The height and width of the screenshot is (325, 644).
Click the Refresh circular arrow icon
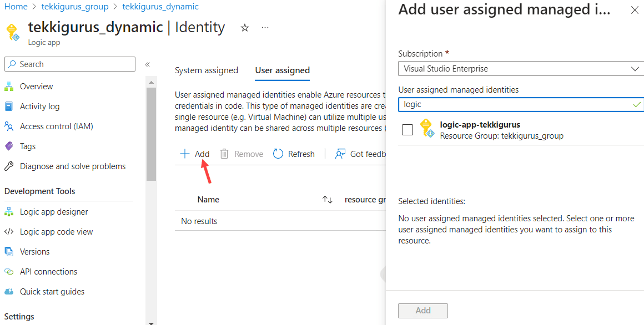[278, 154]
